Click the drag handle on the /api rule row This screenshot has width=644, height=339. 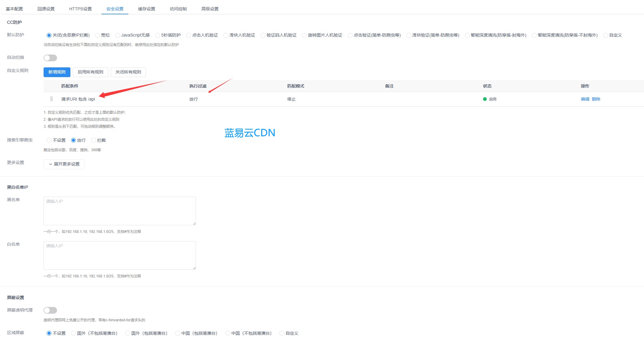[x=51, y=99]
